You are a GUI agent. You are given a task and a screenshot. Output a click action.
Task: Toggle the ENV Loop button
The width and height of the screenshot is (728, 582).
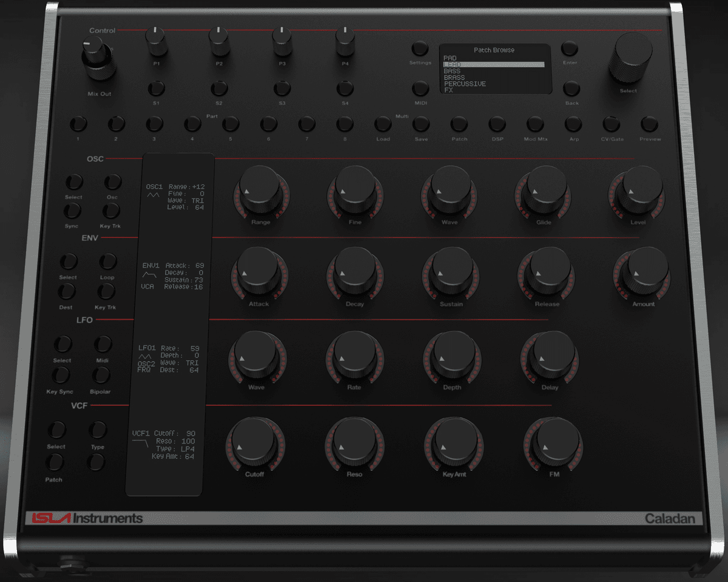107,262
